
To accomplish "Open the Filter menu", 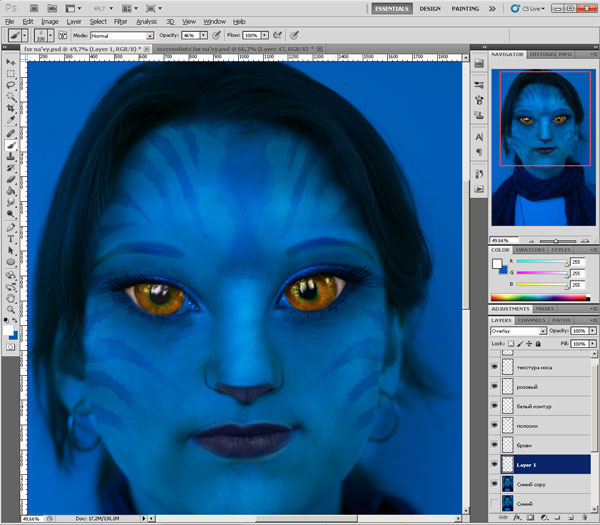I will (x=120, y=21).
